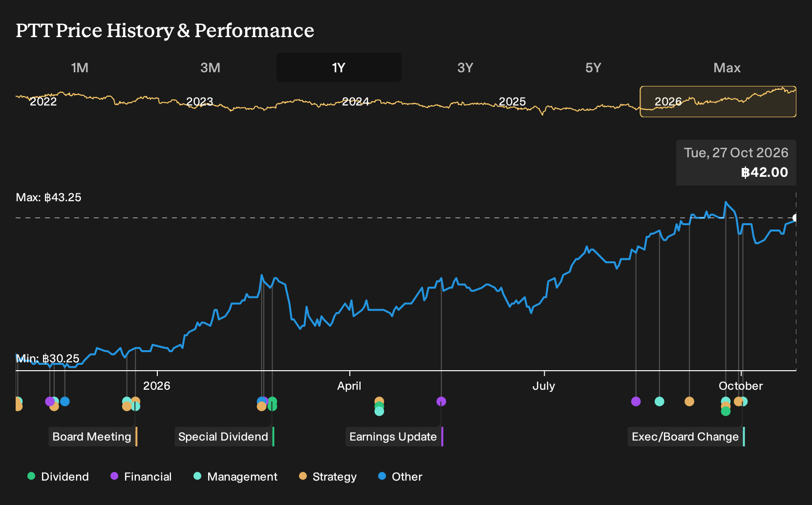The height and width of the screenshot is (505, 812).
Task: Toggle the Management legend filter
Action: 235,477
